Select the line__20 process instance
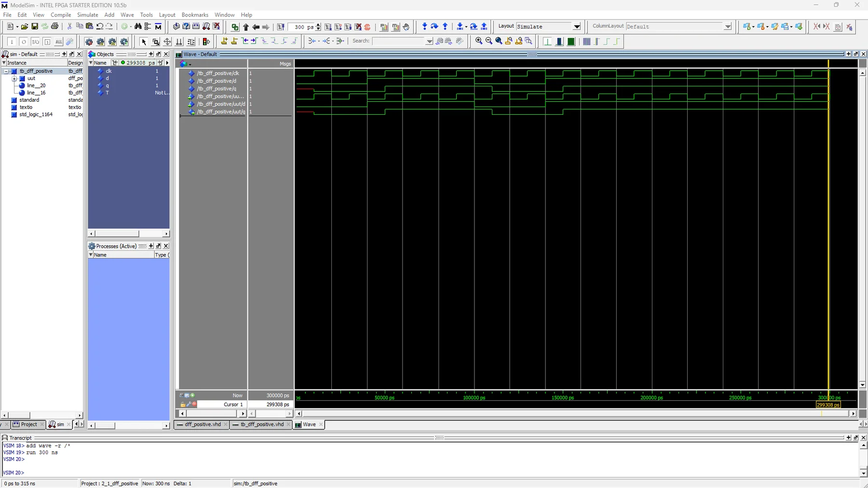The image size is (868, 488). (36, 85)
